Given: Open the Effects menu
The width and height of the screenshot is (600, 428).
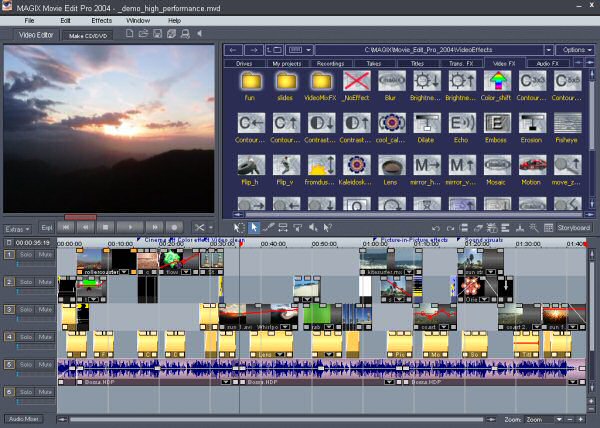Looking at the screenshot, I should [x=101, y=21].
